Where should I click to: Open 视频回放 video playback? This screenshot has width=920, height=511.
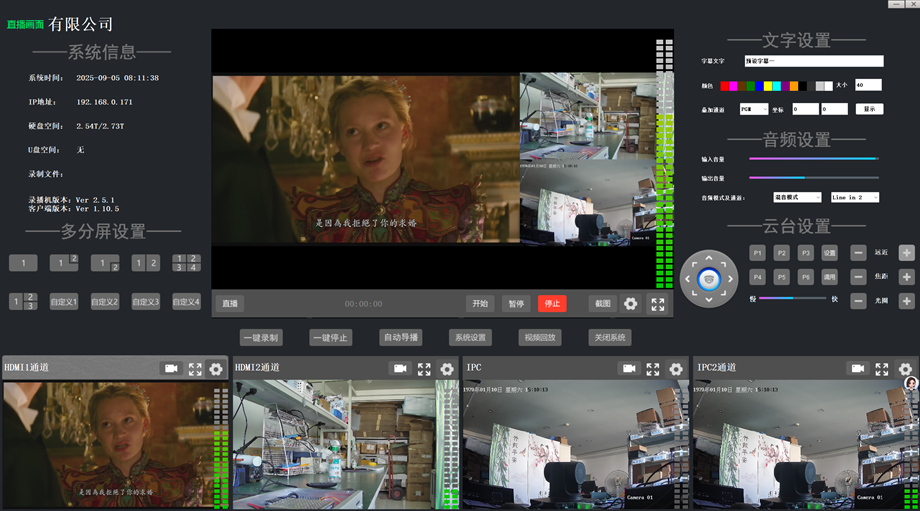pyautogui.click(x=538, y=337)
